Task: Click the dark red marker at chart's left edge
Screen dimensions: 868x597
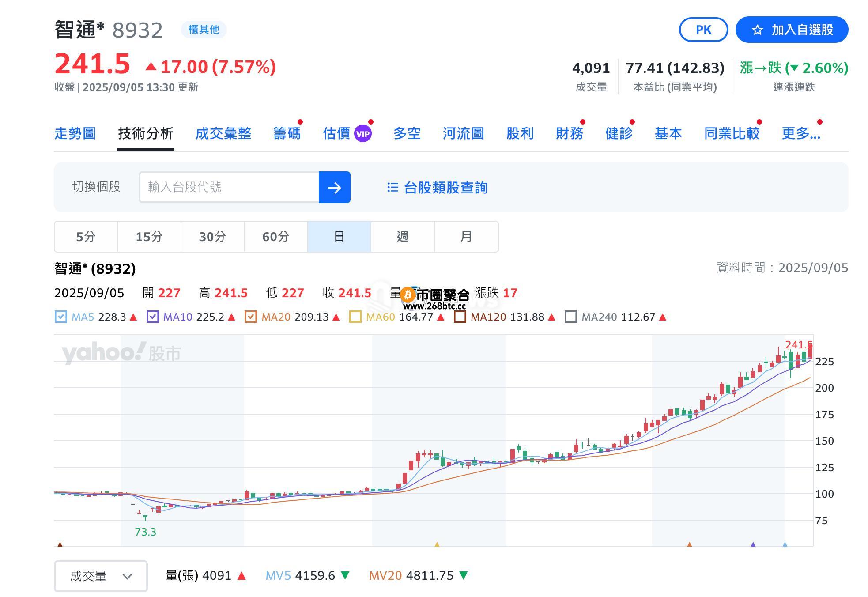Action: (x=60, y=544)
